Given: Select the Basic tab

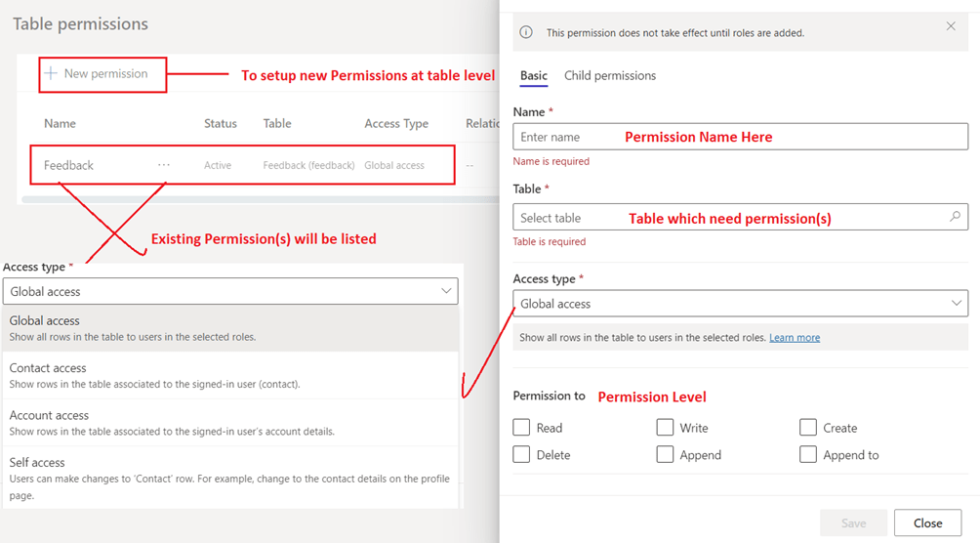Looking at the screenshot, I should tap(534, 75).
